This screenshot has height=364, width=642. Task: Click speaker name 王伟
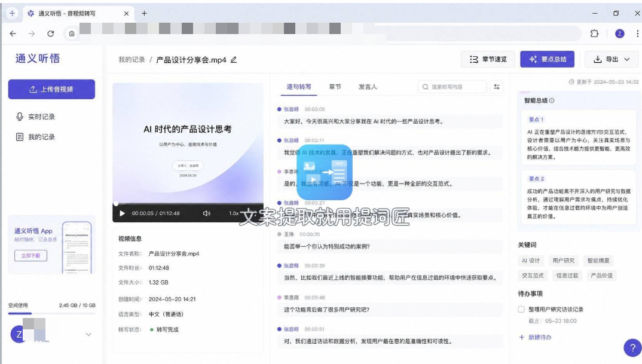pos(289,234)
